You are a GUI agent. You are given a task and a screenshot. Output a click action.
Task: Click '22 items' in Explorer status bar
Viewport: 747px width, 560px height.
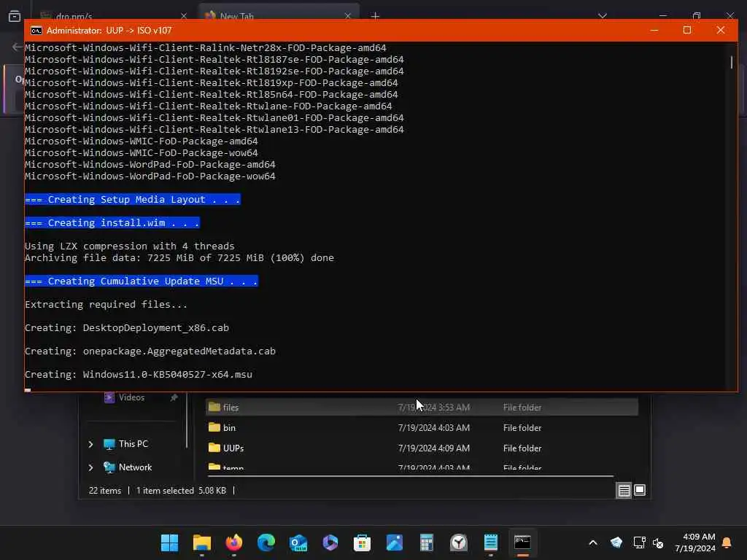tap(105, 491)
